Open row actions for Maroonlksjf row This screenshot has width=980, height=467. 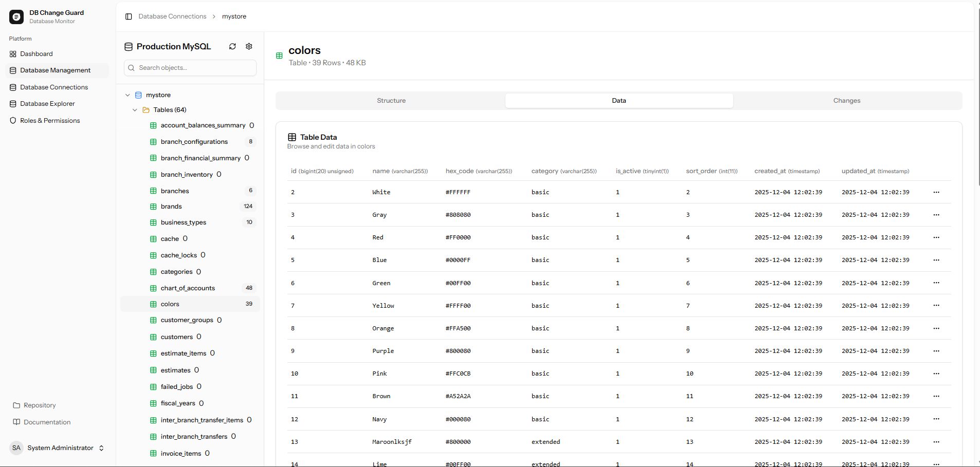point(936,442)
